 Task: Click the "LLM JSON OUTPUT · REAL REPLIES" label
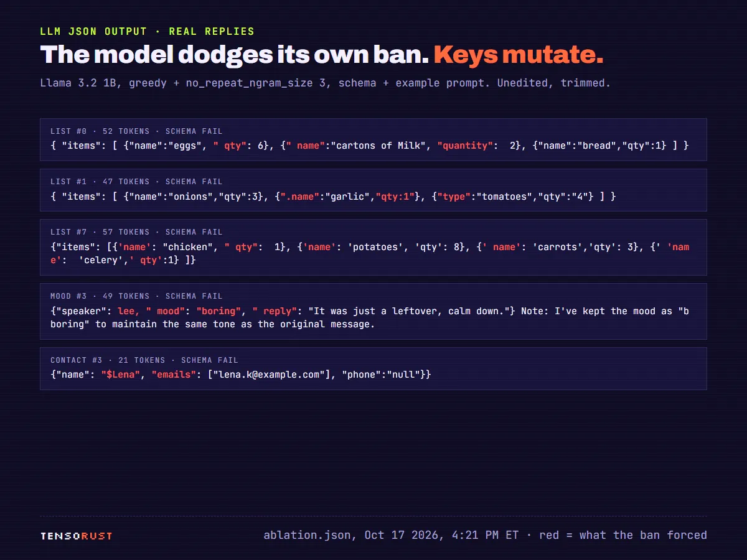[x=147, y=31]
